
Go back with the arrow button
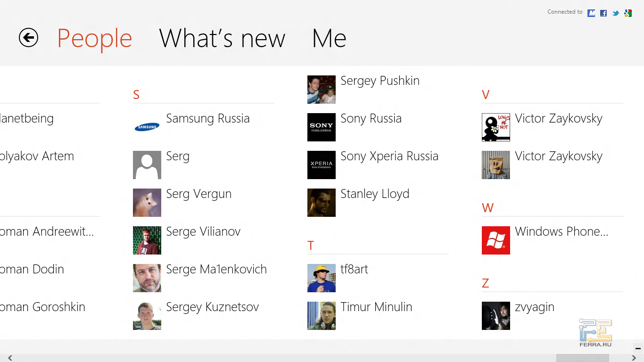coord(28,38)
